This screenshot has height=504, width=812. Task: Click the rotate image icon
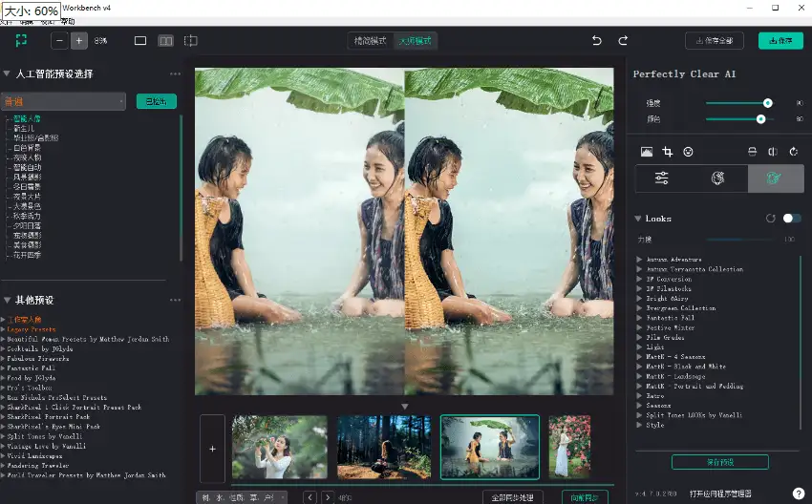coord(793,151)
